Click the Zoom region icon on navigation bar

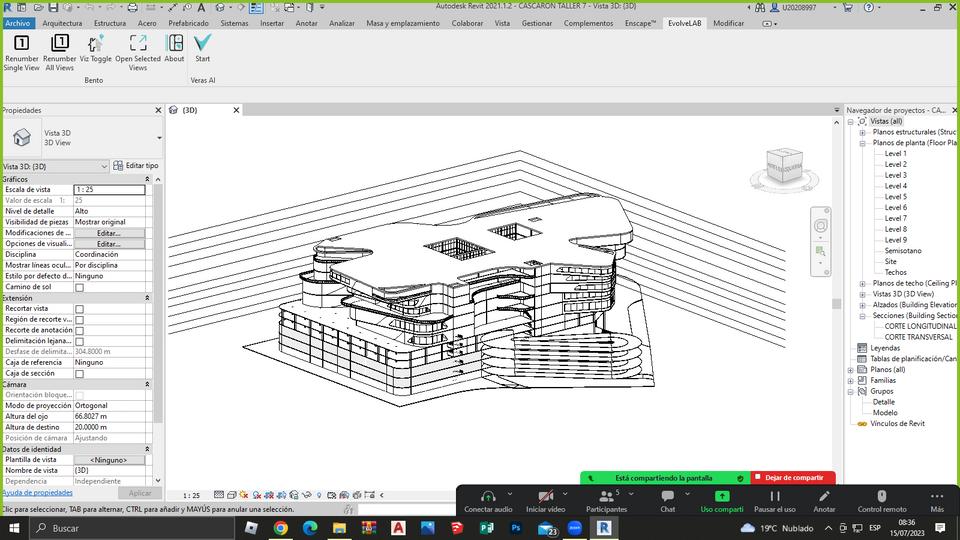[x=820, y=251]
